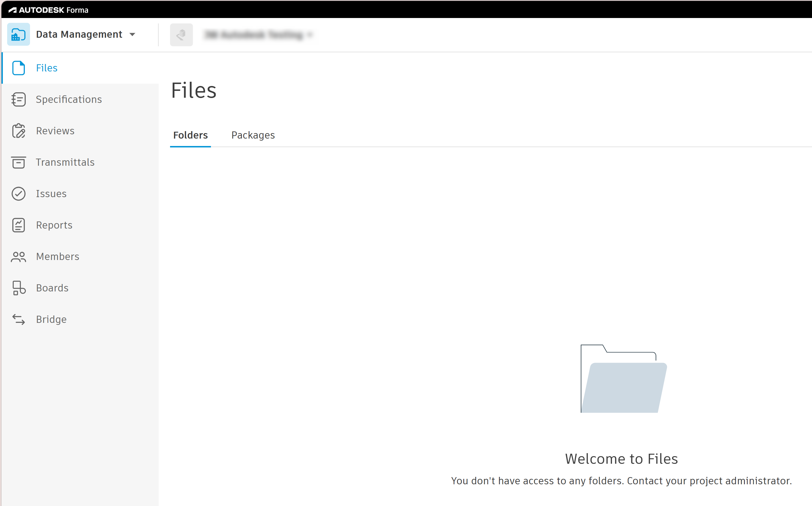The width and height of the screenshot is (812, 506).
Task: Select the Files label in sidebar
Action: (x=47, y=68)
